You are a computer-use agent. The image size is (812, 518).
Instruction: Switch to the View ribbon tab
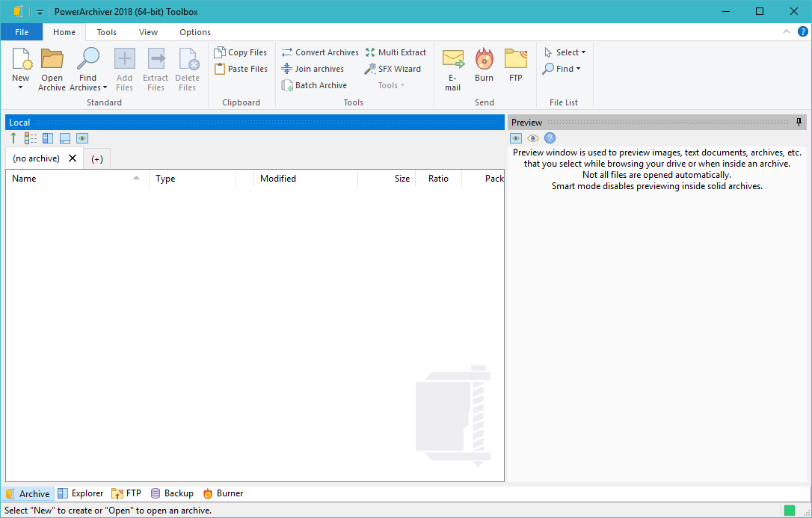tap(148, 32)
